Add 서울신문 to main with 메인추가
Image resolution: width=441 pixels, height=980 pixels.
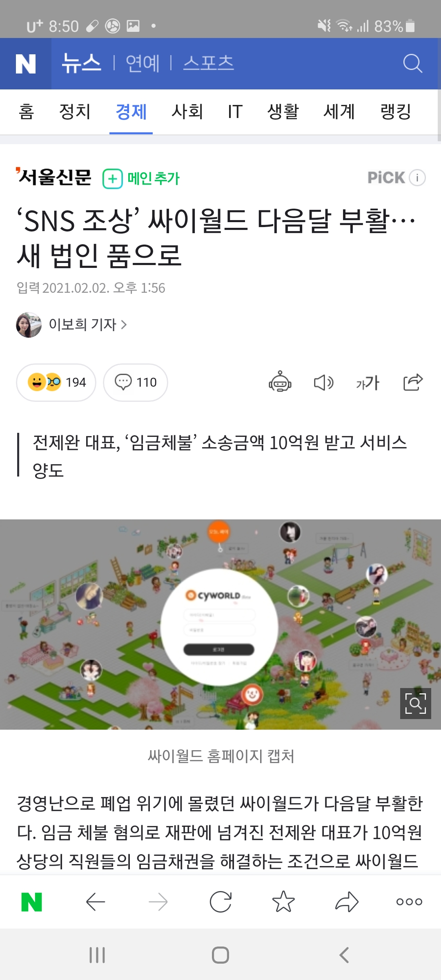pos(141,178)
